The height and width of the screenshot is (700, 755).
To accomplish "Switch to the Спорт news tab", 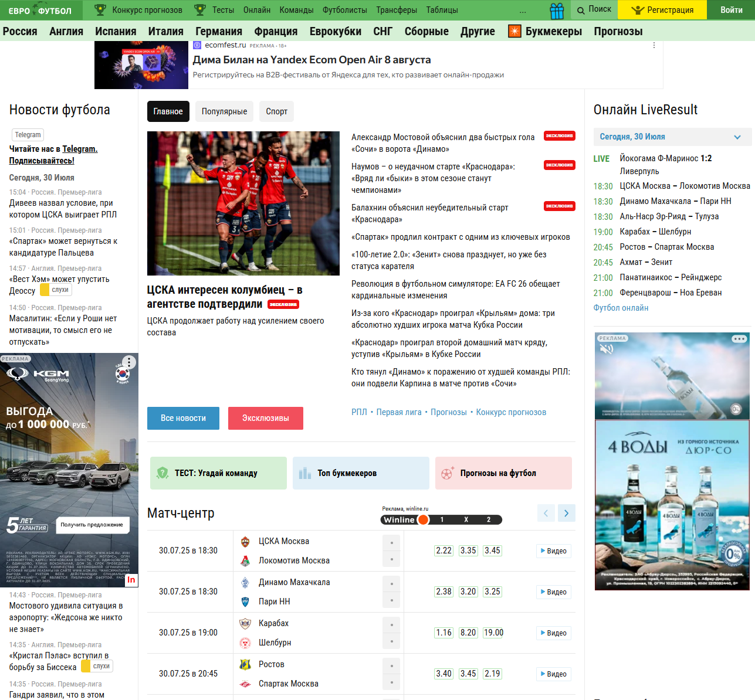I will click(x=277, y=111).
